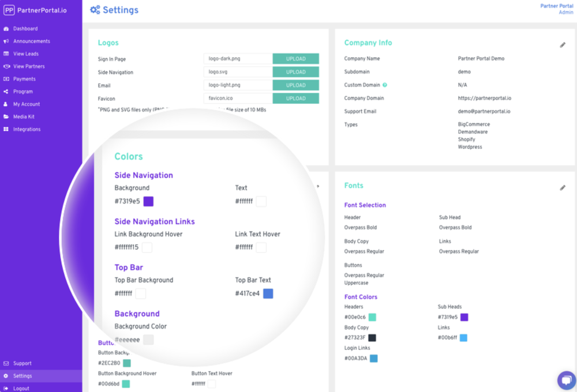This screenshot has width=577, height=392.
Task: Upload a new Favicon file
Action: pos(295,98)
